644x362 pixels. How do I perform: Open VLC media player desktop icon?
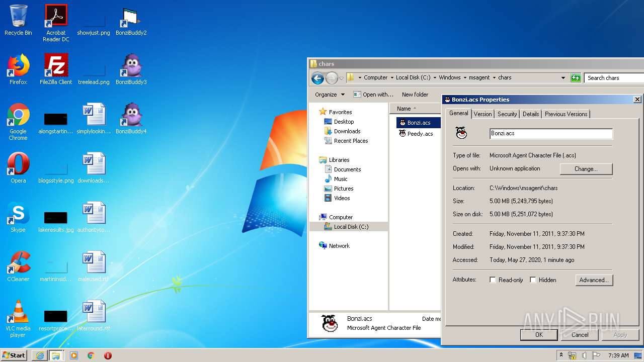[18, 318]
